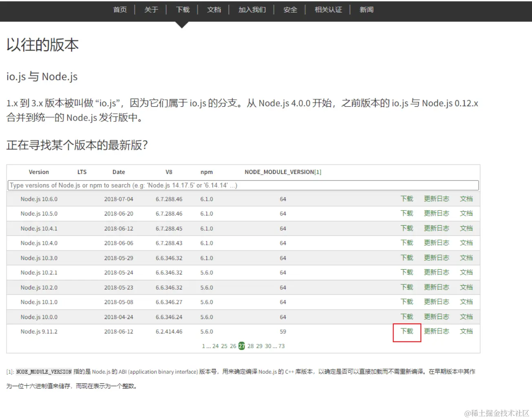Open 文档 for Node.js 10.4.1

point(466,228)
